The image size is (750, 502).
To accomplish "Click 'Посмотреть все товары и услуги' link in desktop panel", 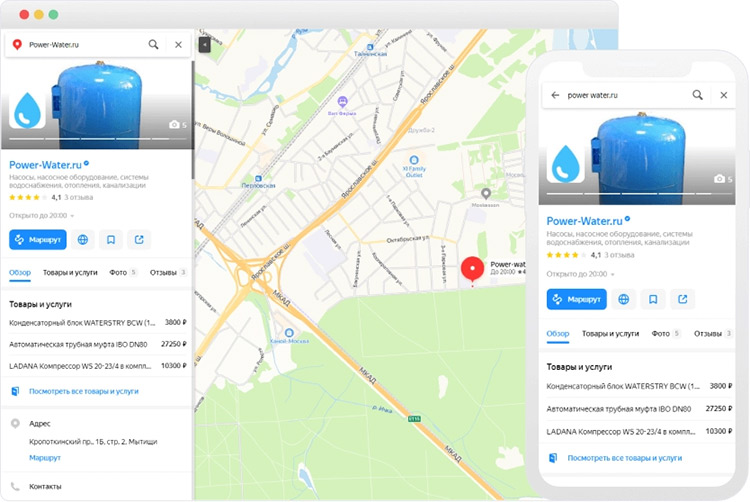I will pos(84,391).
